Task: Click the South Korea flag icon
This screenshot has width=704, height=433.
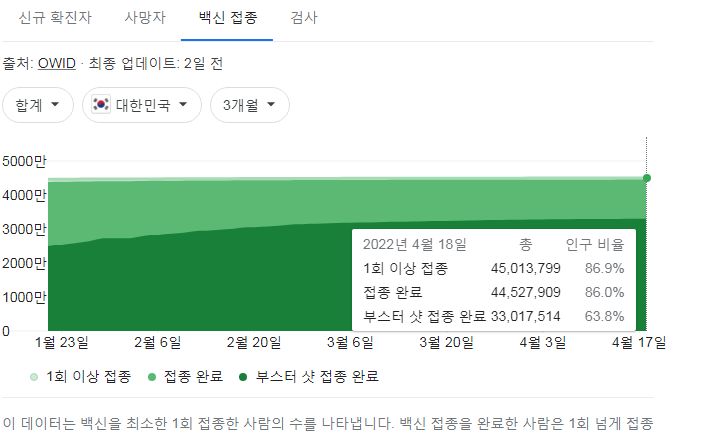Action: (101, 104)
